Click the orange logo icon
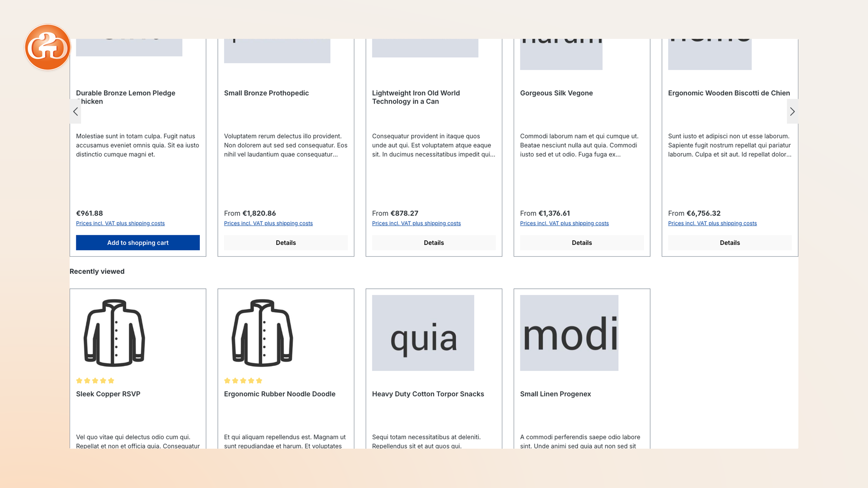Image resolution: width=868 pixels, height=488 pixels. click(47, 47)
